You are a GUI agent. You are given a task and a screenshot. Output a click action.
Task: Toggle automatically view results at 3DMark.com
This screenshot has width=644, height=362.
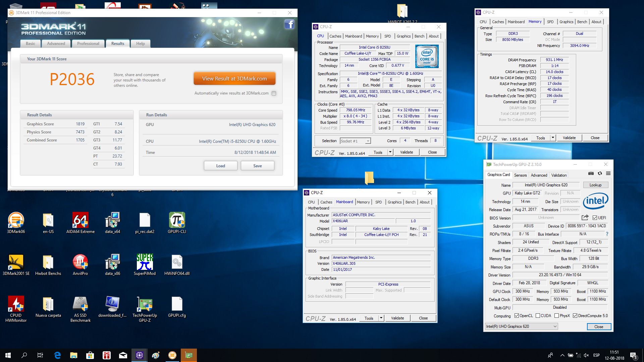coord(274,93)
